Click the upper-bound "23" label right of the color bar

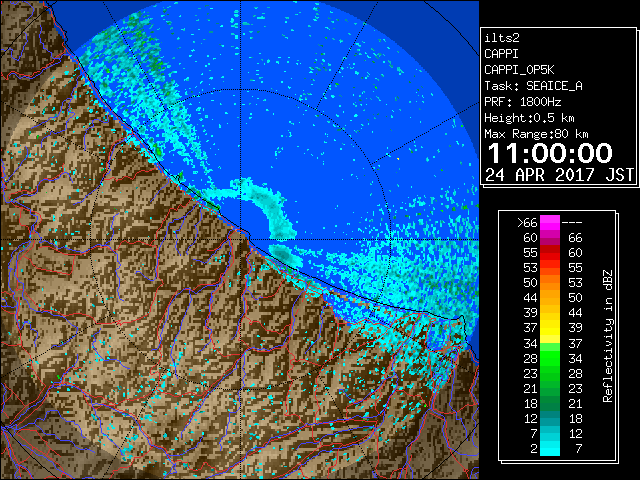(x=575, y=389)
